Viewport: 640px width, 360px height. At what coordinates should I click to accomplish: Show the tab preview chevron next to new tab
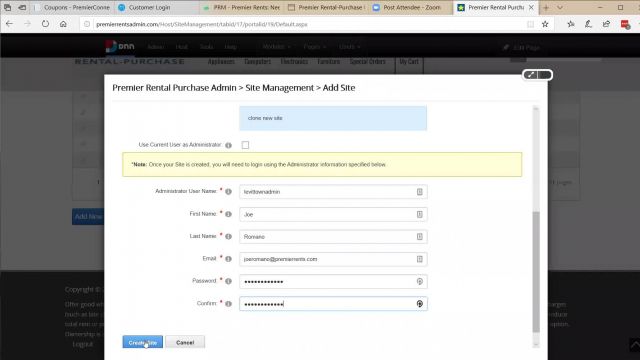coord(560,7)
